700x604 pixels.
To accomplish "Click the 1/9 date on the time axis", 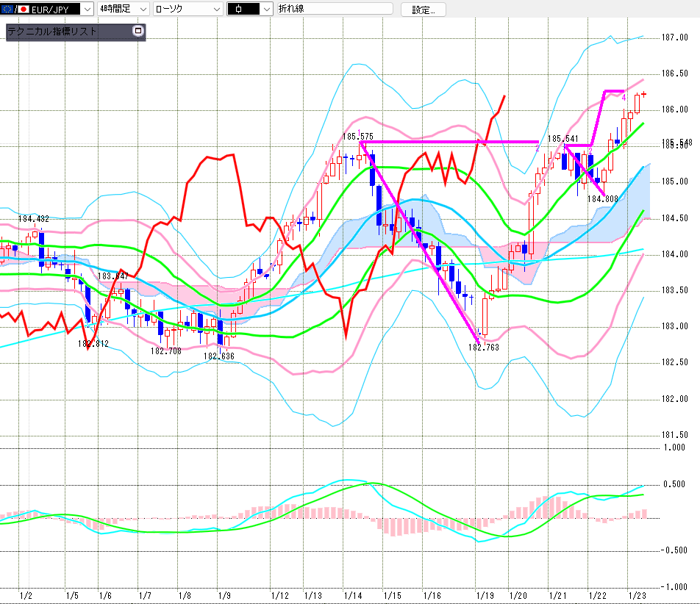I will 224,595.
